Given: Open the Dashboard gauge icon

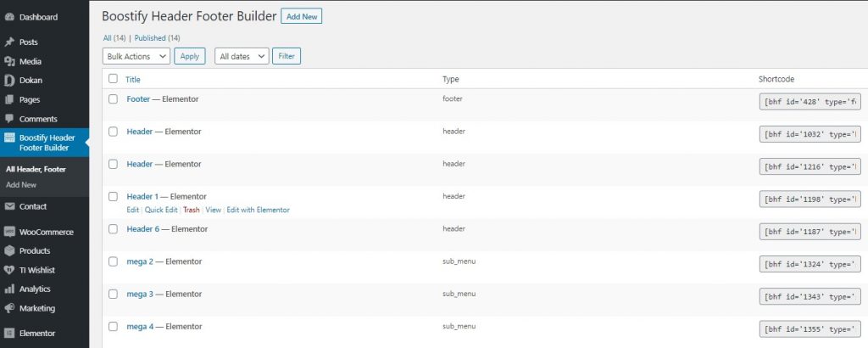Looking at the screenshot, I should tap(8, 17).
